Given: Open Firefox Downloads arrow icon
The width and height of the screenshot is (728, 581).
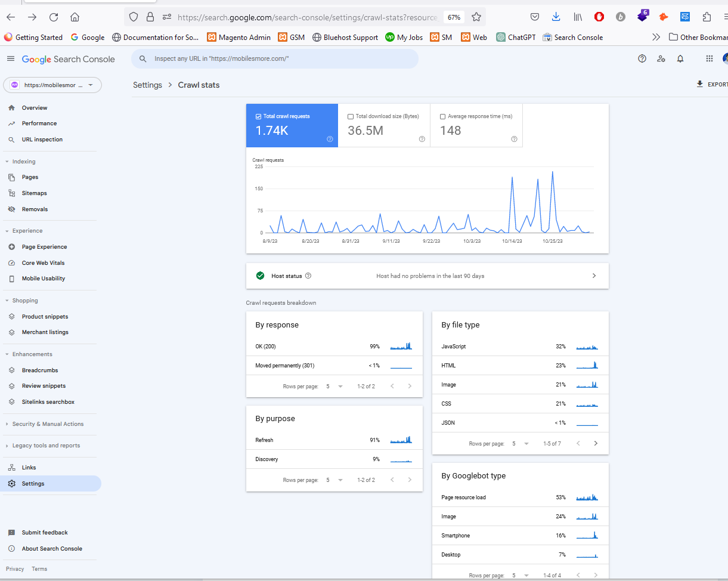Looking at the screenshot, I should pos(556,17).
